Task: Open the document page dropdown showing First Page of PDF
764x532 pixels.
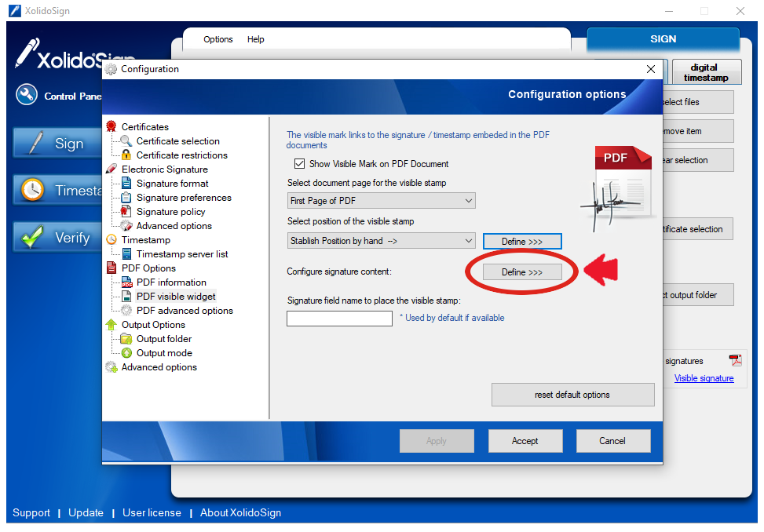Action: point(381,201)
